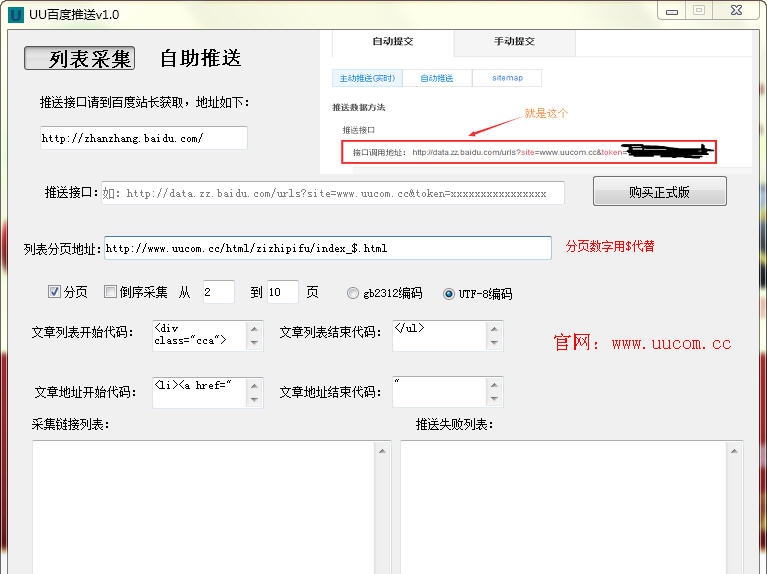Click the UU app icon in title bar
Image resolution: width=767 pixels, height=574 pixels.
[x=16, y=14]
